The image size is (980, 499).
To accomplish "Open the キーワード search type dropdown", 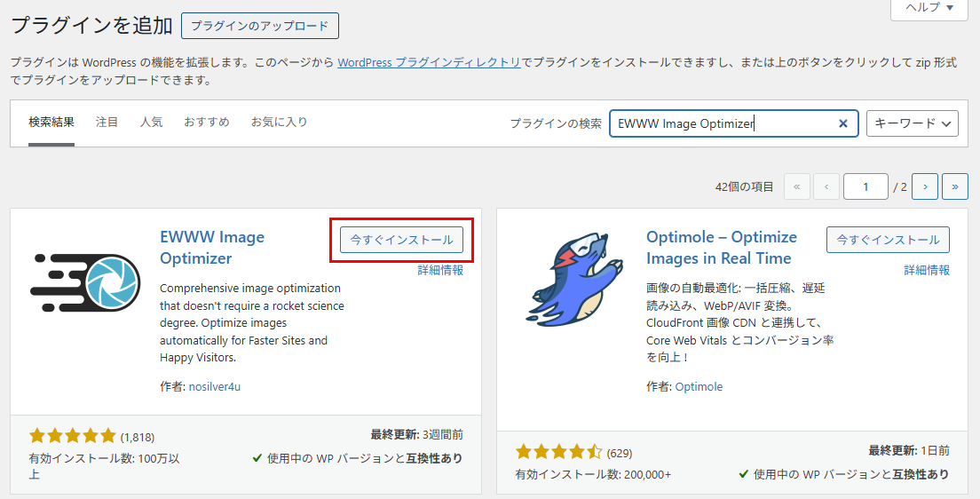I will (912, 123).
